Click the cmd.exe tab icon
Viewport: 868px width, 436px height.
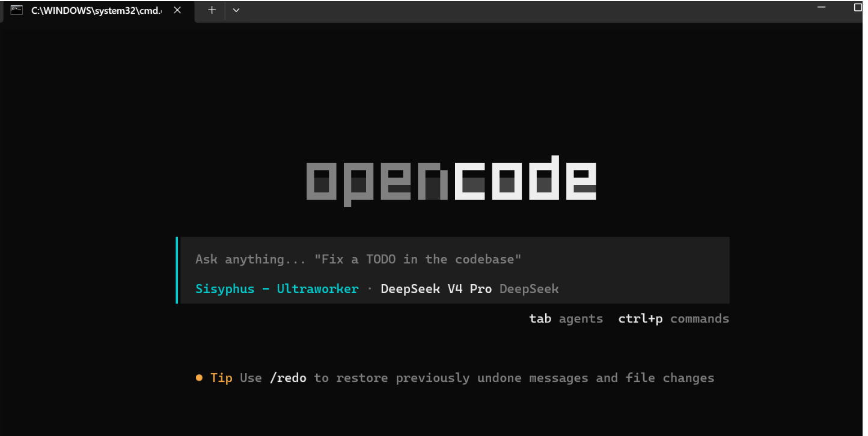(x=17, y=10)
